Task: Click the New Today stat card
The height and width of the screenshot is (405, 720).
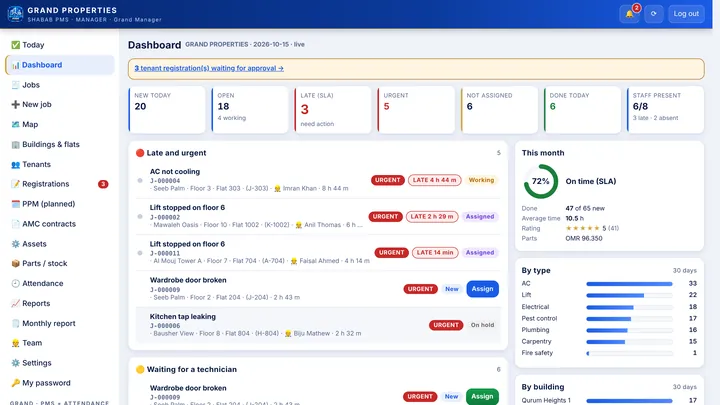Action: pos(167,110)
